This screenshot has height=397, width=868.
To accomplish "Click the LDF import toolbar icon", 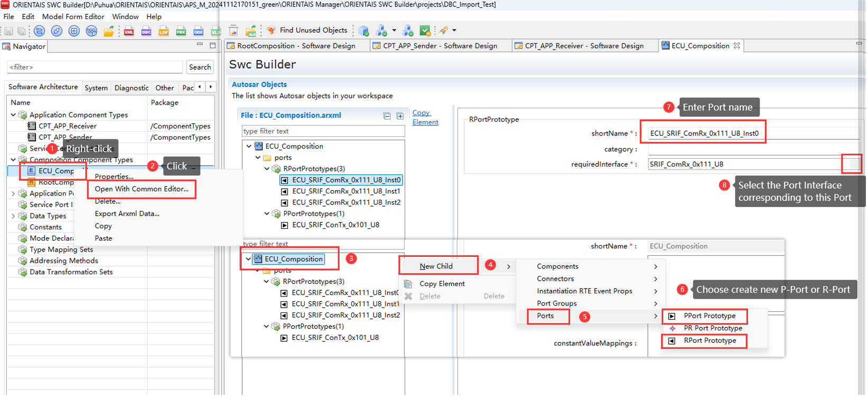I will click(x=163, y=31).
